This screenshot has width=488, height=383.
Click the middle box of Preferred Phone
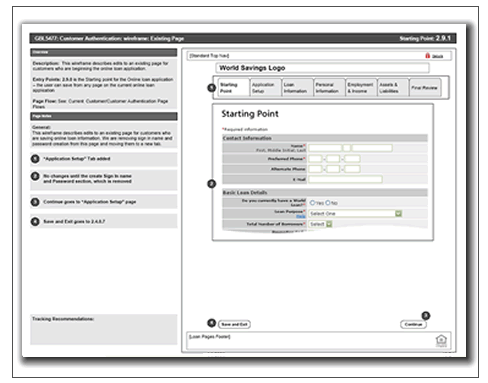333,159
